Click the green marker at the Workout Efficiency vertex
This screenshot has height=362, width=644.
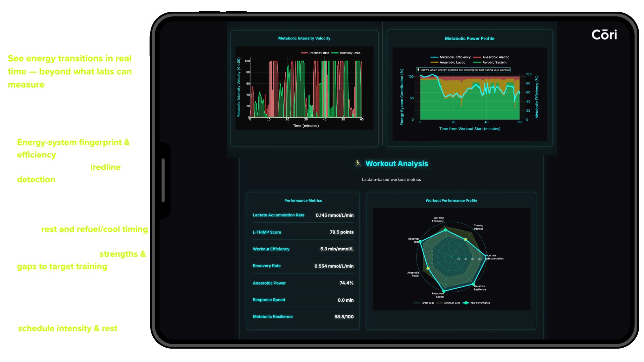point(445,230)
